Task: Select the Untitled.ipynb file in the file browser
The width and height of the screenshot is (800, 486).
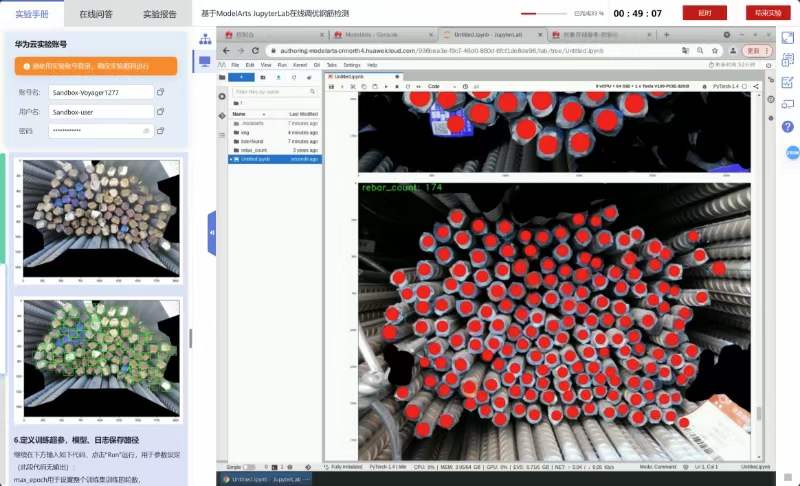Action: [275, 159]
